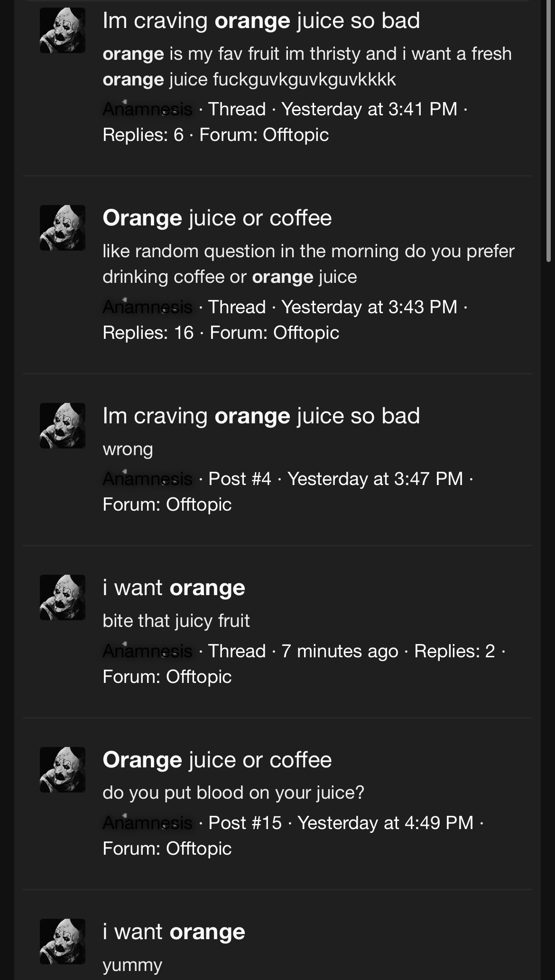555x980 pixels.
Task: Open "i want orange" title above "yummy"
Action: pos(174,932)
